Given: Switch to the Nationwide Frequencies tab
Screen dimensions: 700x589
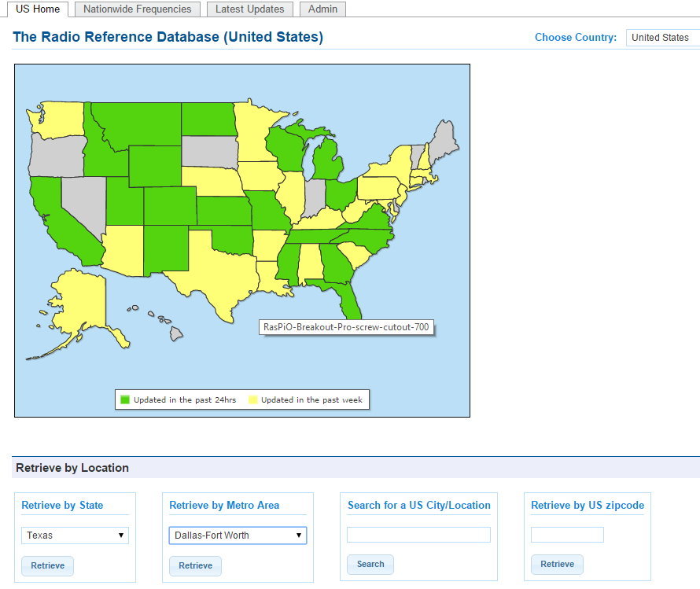Looking at the screenshot, I should [137, 9].
